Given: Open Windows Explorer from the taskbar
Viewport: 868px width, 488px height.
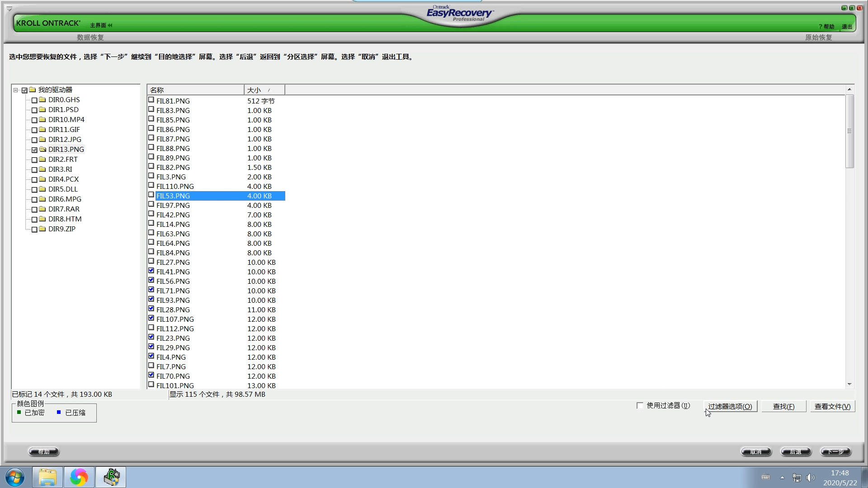Looking at the screenshot, I should [47, 477].
